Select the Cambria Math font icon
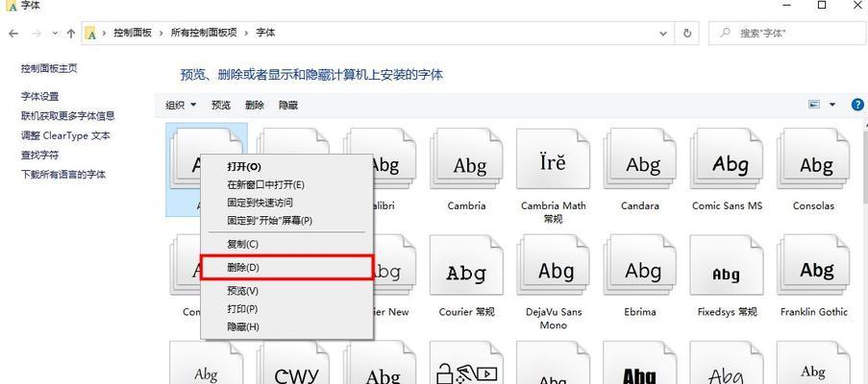This screenshot has width=868, height=384. pos(553,160)
